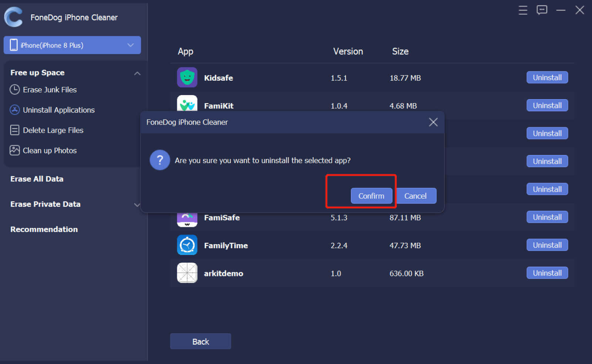Viewport: 592px width, 364px height.
Task: Click the Kidsafe app icon
Action: (x=187, y=77)
